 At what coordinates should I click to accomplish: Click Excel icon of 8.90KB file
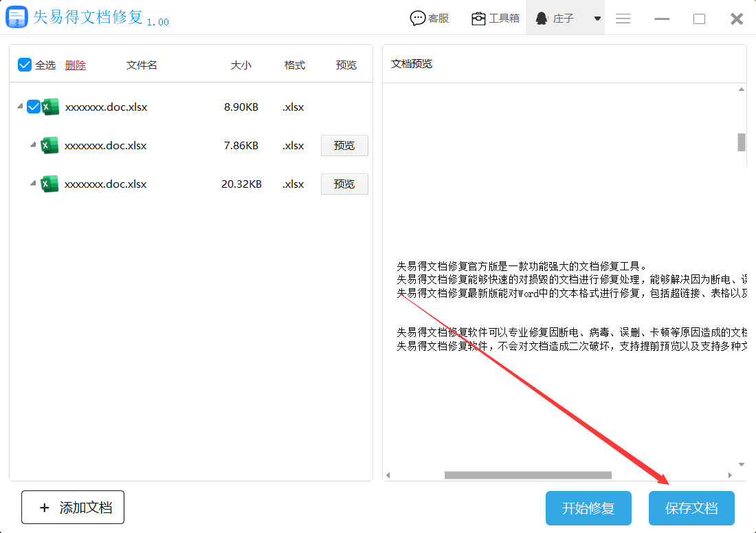[50, 107]
